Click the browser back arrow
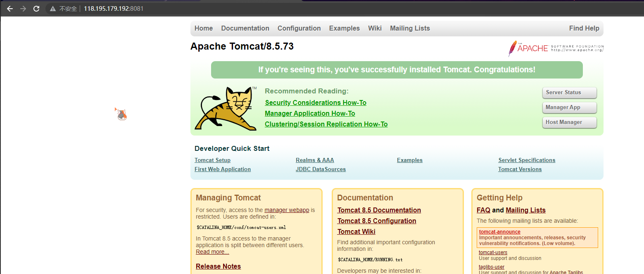Image resolution: width=644 pixels, height=274 pixels. [10, 9]
